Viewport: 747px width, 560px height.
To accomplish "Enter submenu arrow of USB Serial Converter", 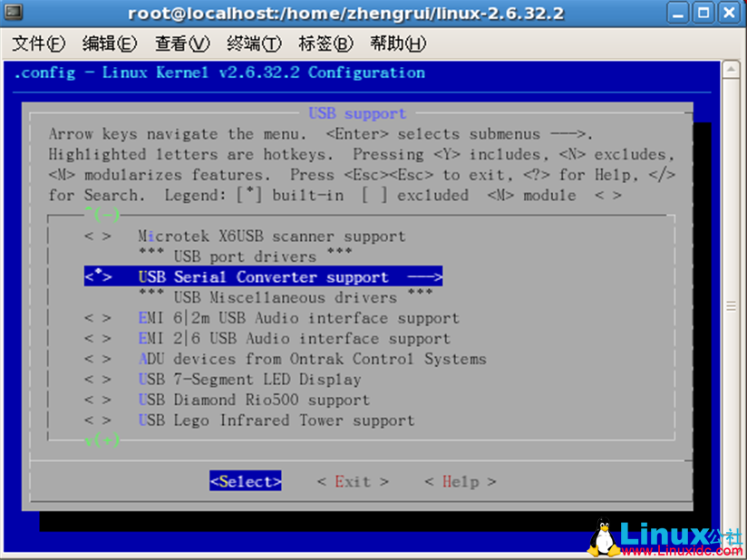I will pyautogui.click(x=425, y=276).
